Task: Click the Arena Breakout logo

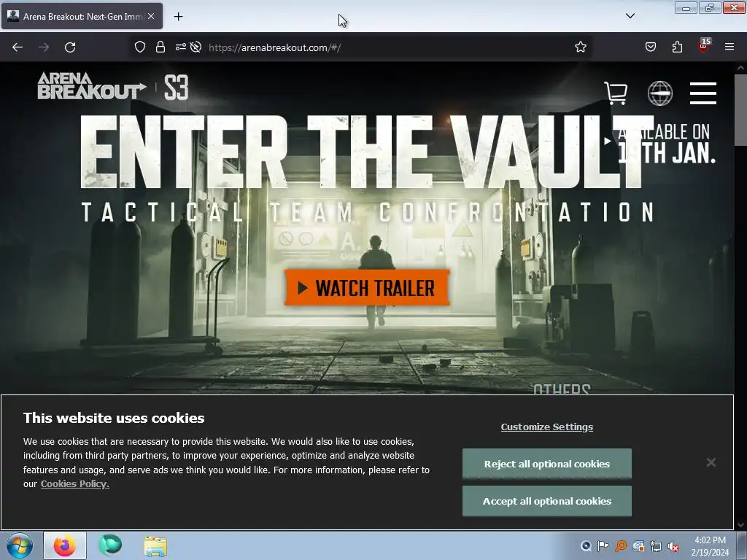Action: [91, 86]
